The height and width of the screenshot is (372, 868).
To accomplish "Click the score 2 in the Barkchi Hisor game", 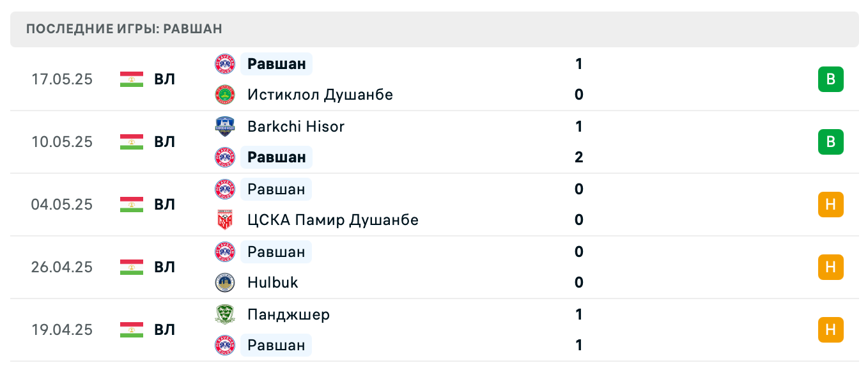I will (x=578, y=157).
